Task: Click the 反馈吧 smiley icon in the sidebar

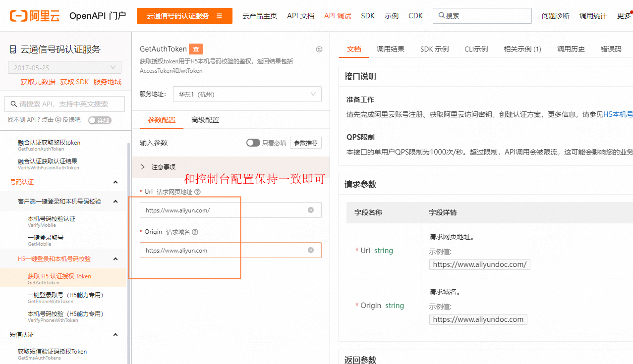Action: pyautogui.click(x=58, y=120)
